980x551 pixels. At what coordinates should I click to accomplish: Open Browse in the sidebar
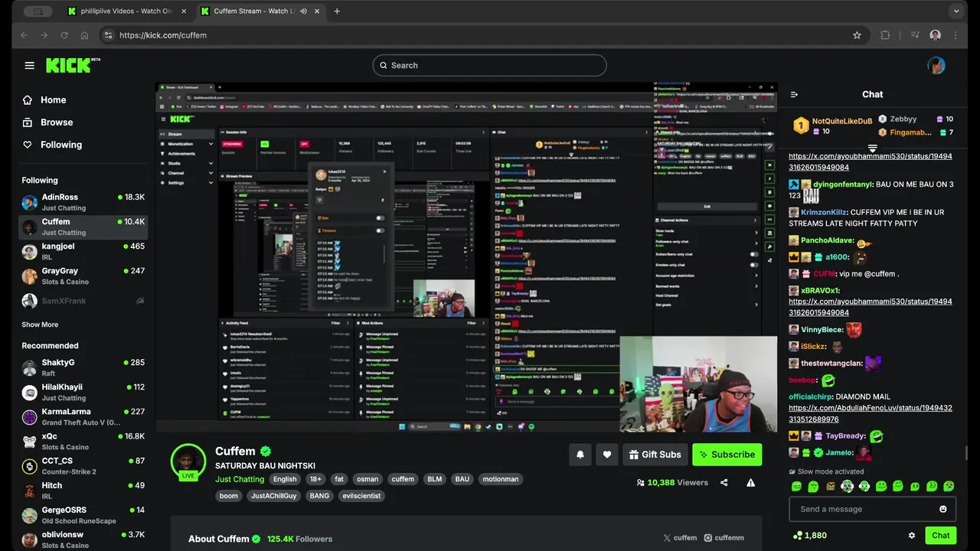[x=47, y=122]
